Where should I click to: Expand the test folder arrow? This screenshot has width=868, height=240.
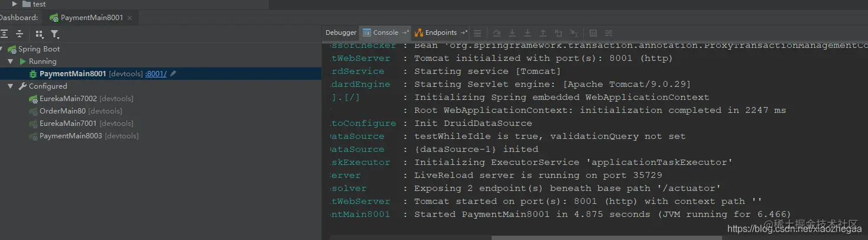[x=15, y=4]
